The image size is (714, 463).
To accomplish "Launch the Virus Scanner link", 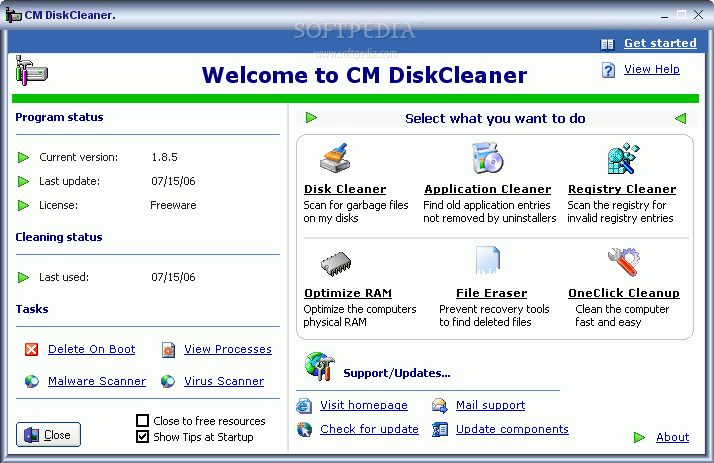I will click(224, 381).
